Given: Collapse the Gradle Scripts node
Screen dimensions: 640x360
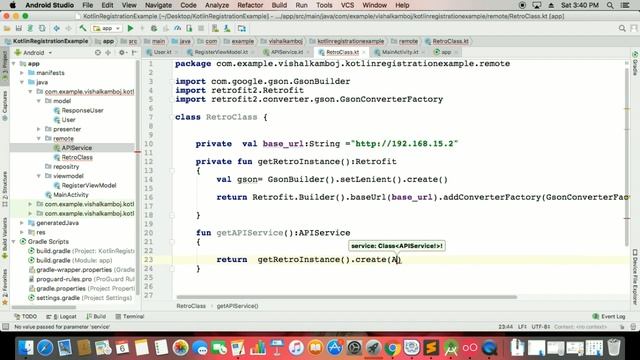Looking at the screenshot, I should tap(14, 242).
